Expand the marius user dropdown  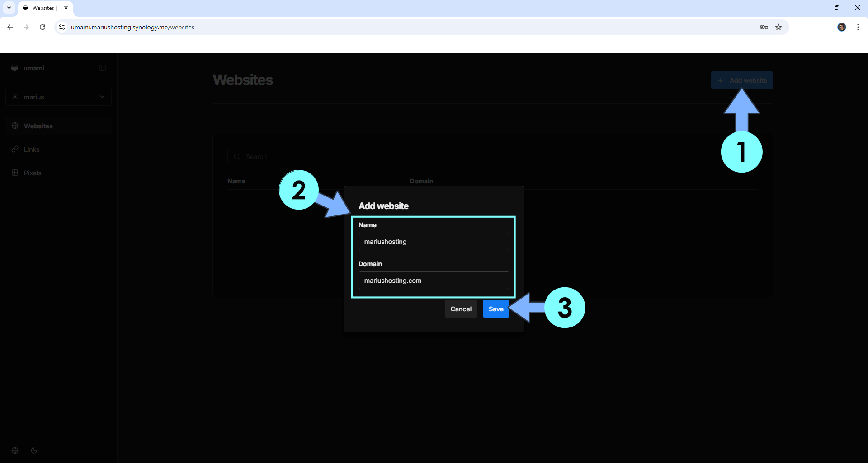58,97
